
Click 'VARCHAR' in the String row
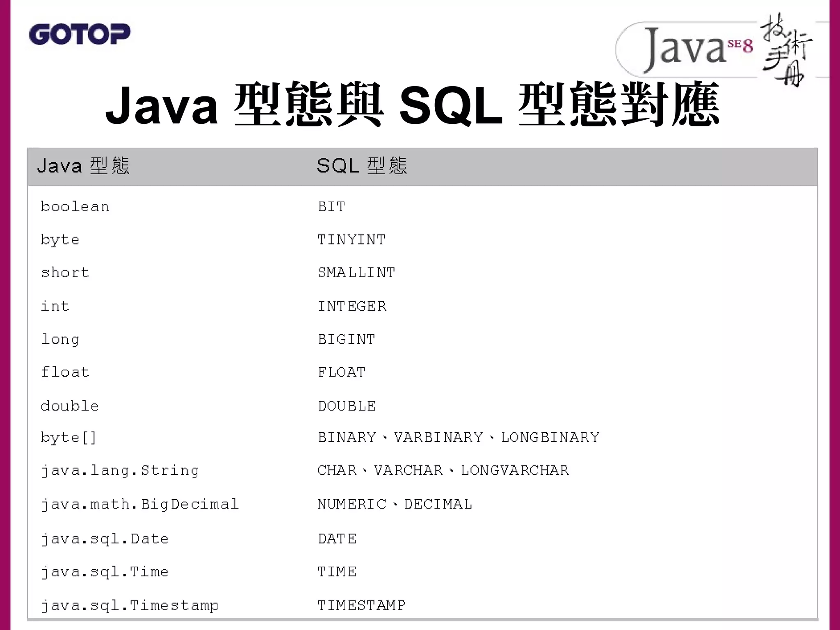[x=409, y=470]
